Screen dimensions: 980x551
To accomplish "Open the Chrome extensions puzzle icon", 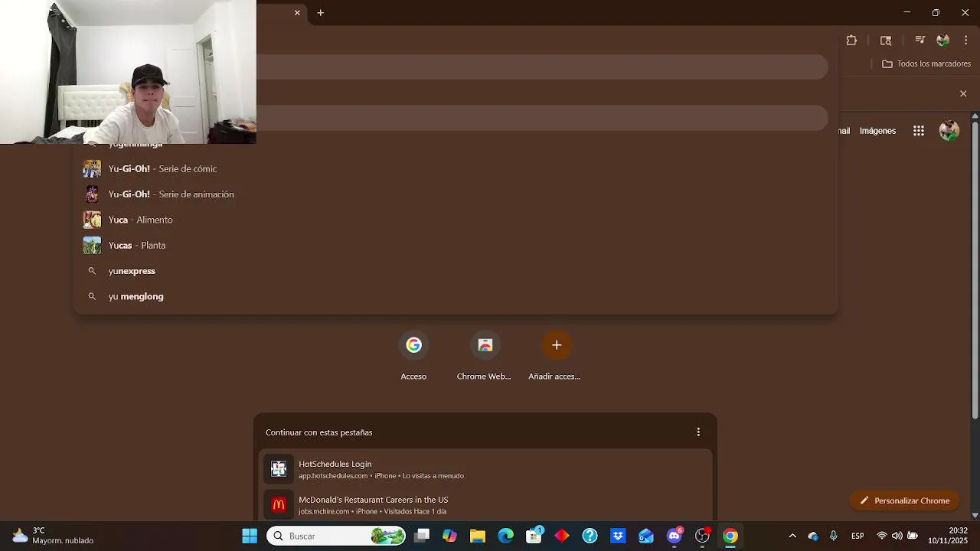I will 851,41.
